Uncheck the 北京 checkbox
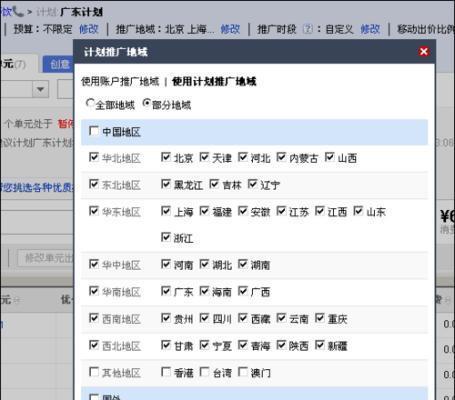455x400 pixels. pyautogui.click(x=166, y=157)
